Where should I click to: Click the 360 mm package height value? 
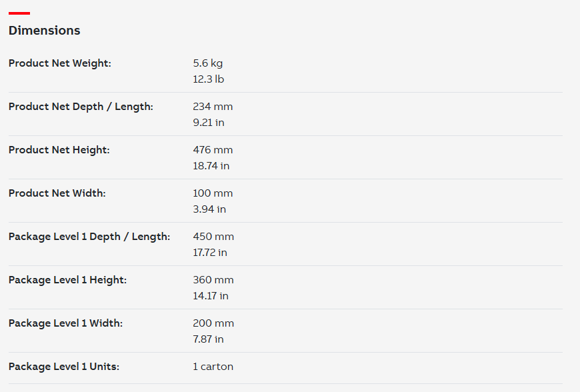pos(213,279)
